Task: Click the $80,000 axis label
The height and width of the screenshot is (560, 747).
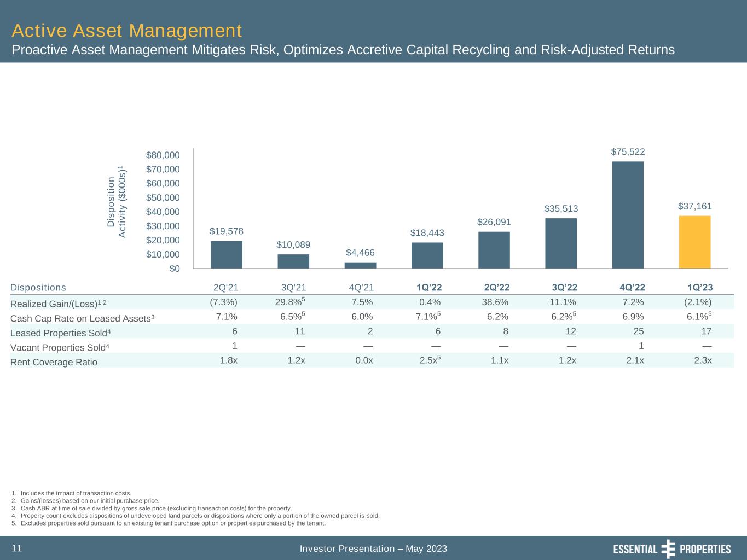Action: click(x=163, y=155)
